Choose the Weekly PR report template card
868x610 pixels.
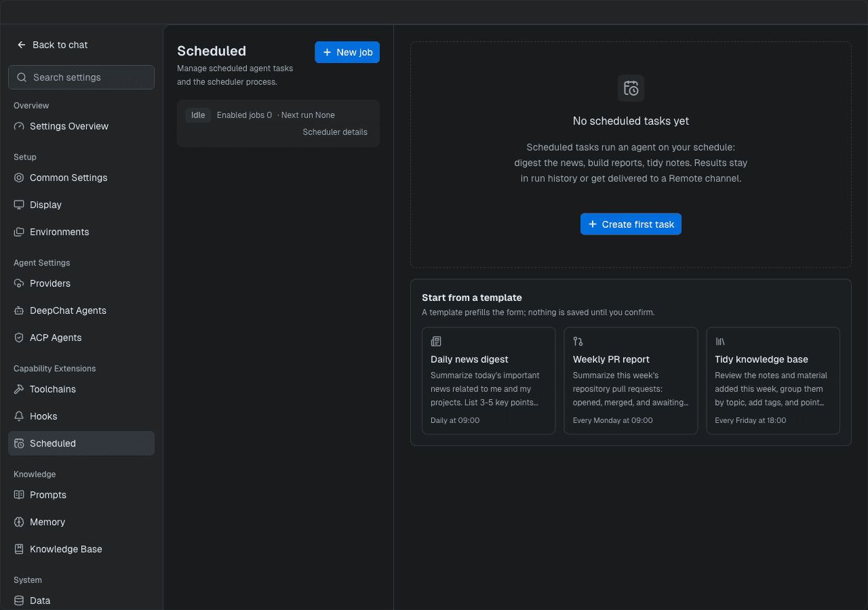(631, 381)
